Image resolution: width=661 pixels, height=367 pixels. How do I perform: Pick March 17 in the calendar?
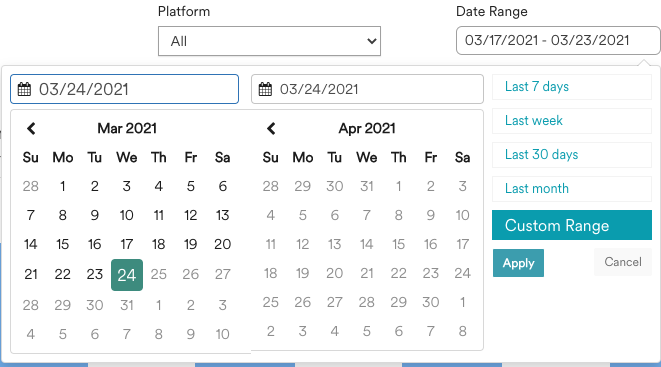click(127, 244)
